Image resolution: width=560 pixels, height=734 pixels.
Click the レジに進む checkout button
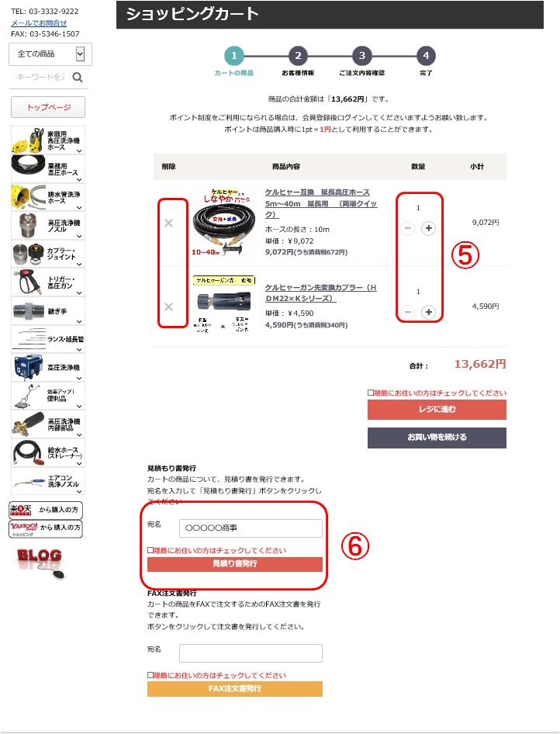pyautogui.click(x=437, y=410)
